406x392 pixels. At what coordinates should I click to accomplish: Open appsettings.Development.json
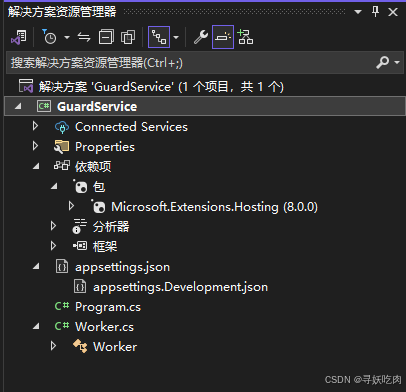180,287
